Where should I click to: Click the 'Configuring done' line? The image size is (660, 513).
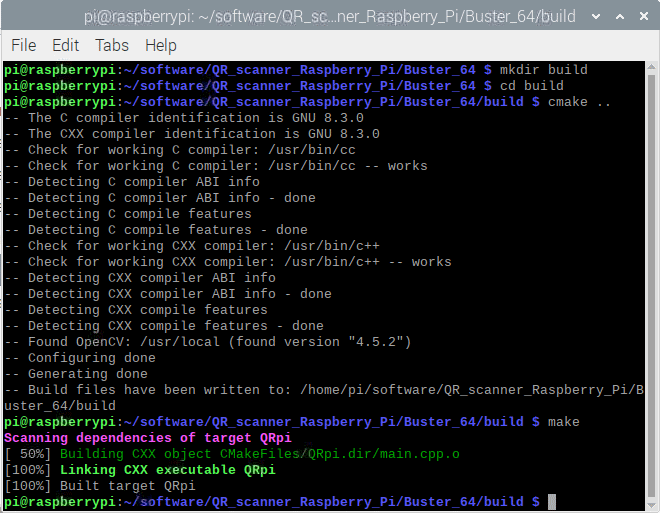pyautogui.click(x=80, y=358)
